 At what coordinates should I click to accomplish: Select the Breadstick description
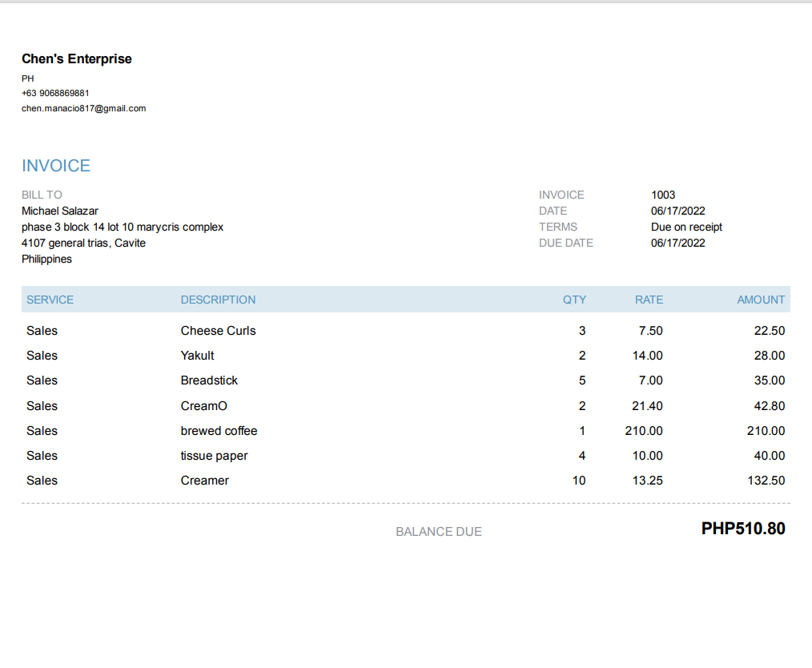pyautogui.click(x=209, y=380)
